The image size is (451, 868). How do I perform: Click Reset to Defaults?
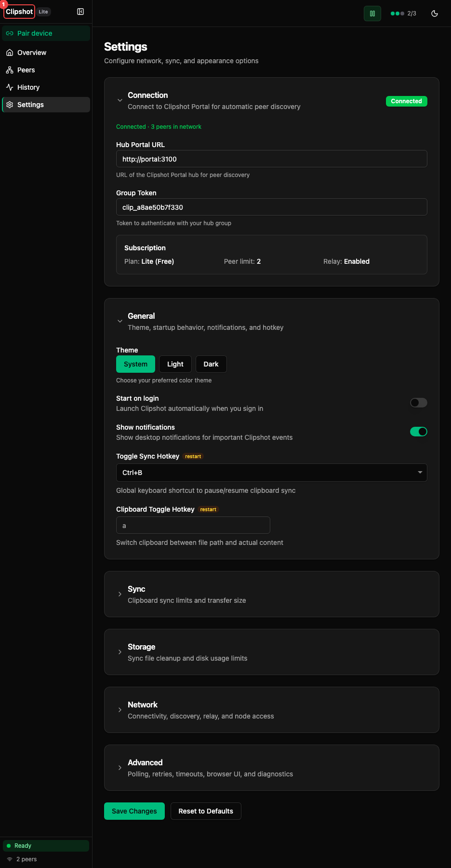tap(205, 811)
